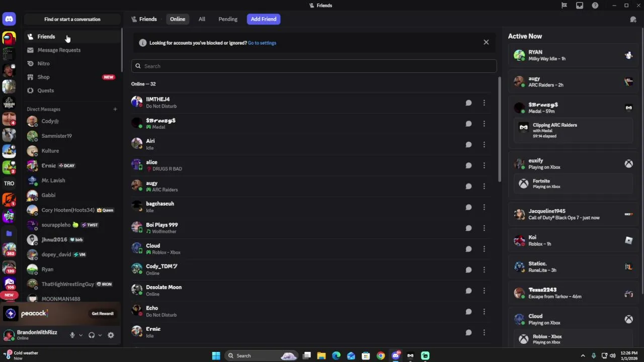Open DM with ThatHighWrestlingGuy
Screen dimensions: 644x362
72,284
